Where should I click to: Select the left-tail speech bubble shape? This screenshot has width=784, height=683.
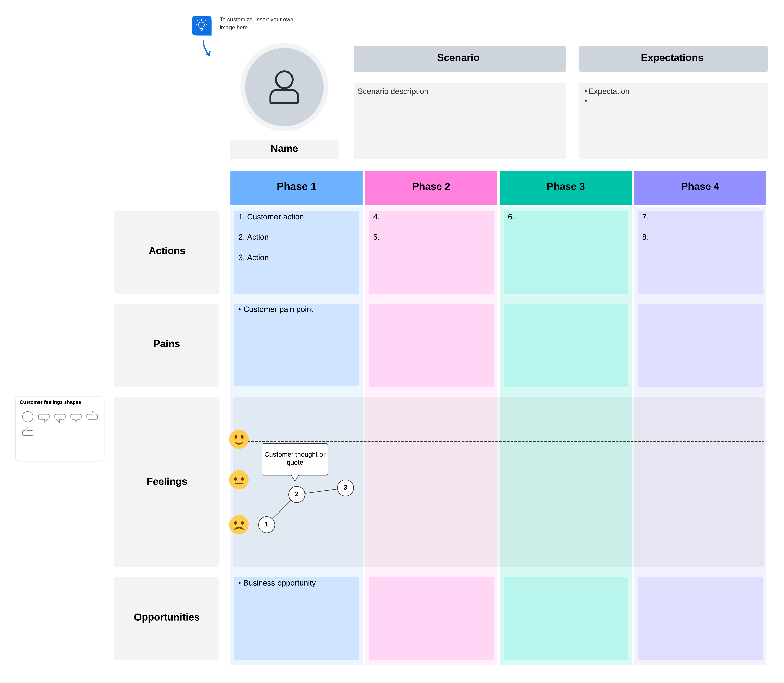60,417
